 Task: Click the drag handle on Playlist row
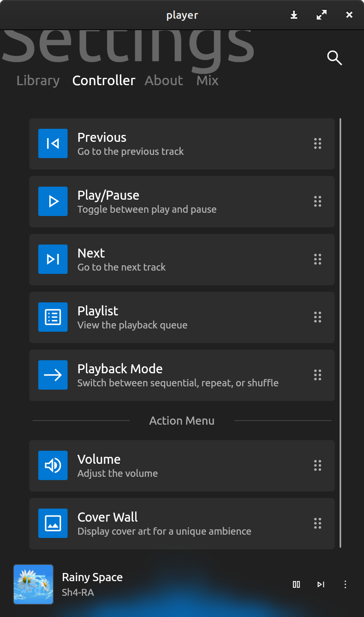click(x=318, y=317)
